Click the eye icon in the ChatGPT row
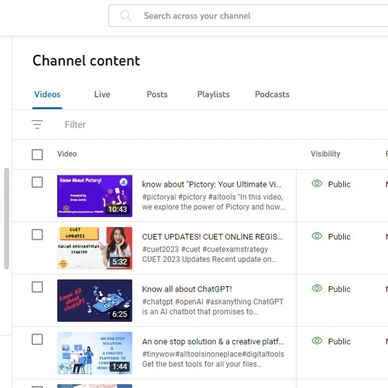Image resolution: width=388 pixels, height=388 pixels. 317,288
